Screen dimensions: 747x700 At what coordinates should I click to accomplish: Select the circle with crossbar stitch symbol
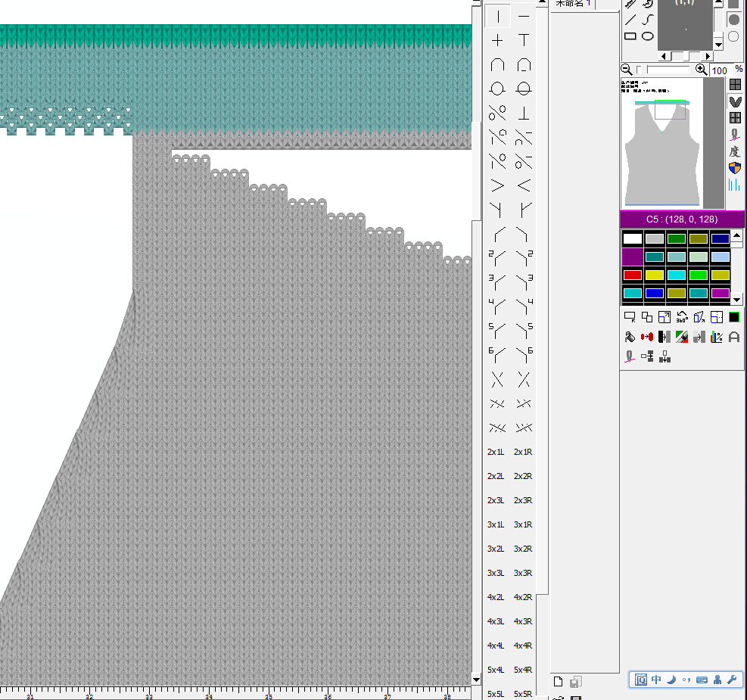[x=524, y=89]
